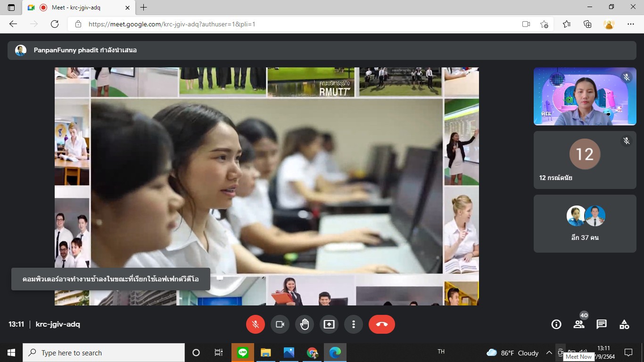Toggle the camera button in Meet controls

pyautogui.click(x=280, y=324)
